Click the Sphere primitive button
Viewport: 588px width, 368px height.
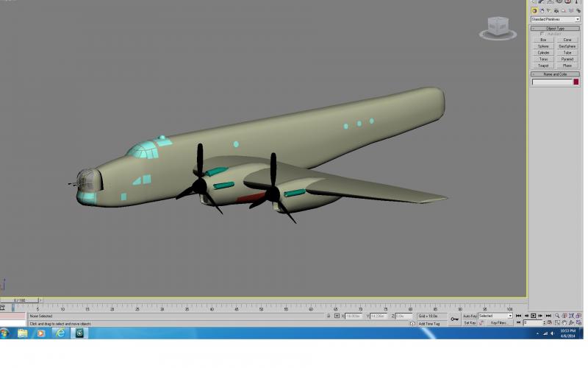pos(543,46)
